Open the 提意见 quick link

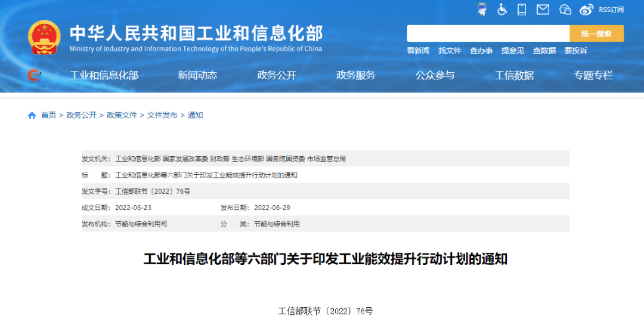(x=513, y=51)
